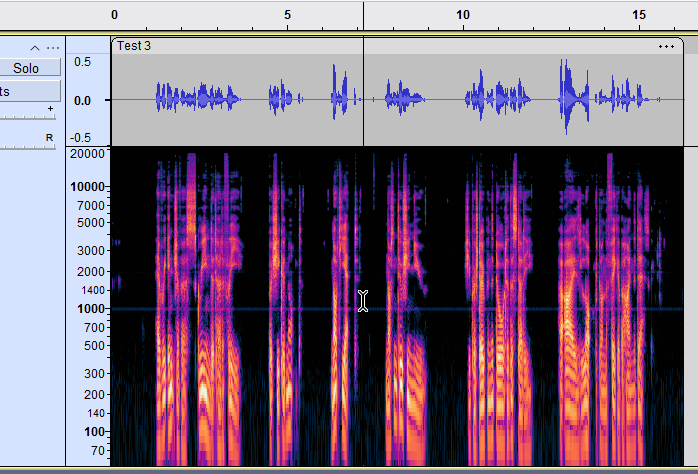Image resolution: width=698 pixels, height=474 pixels.
Task: Click the 5000 label on frequency scale
Action: point(91,223)
